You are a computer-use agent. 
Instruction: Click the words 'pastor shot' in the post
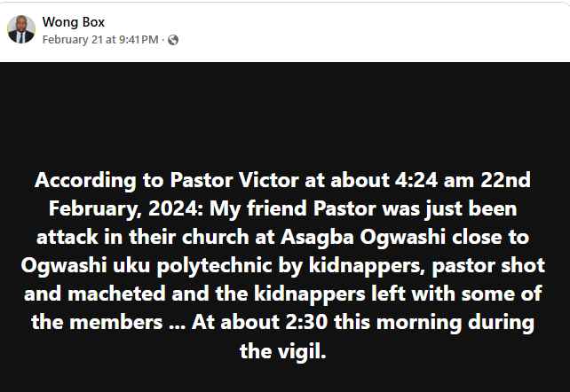click(x=488, y=266)
